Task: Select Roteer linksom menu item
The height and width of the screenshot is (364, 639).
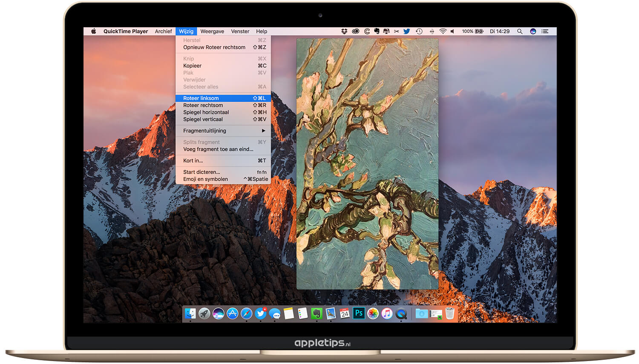Action: (x=223, y=98)
